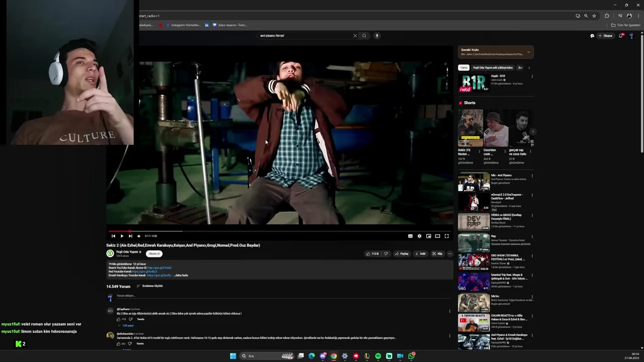
Task: Create a clip with Klip button
Action: pyautogui.click(x=437, y=254)
